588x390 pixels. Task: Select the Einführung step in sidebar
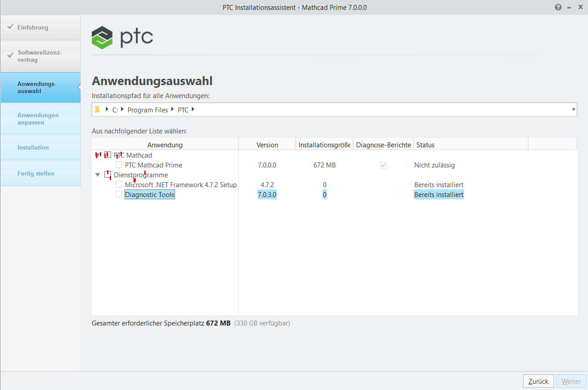pyautogui.click(x=40, y=27)
